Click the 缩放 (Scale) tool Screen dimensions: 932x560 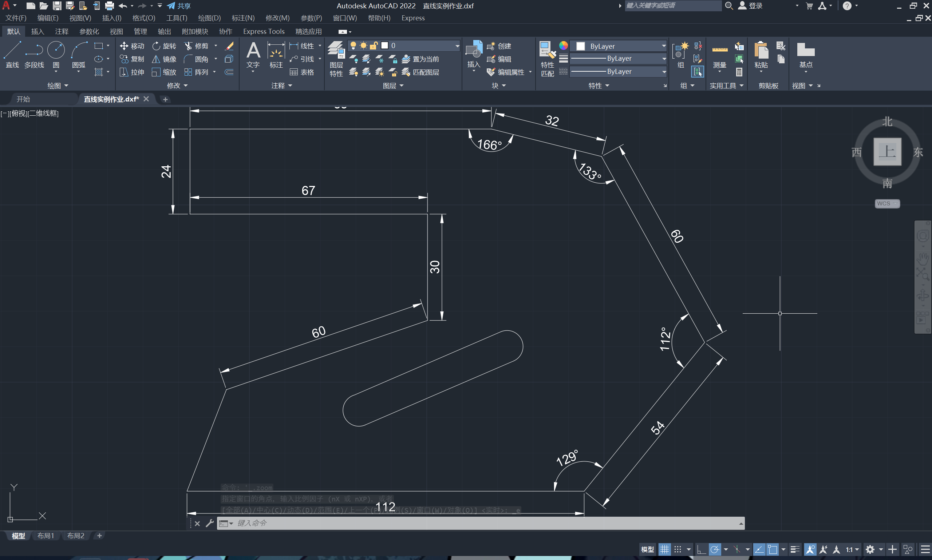tap(164, 72)
